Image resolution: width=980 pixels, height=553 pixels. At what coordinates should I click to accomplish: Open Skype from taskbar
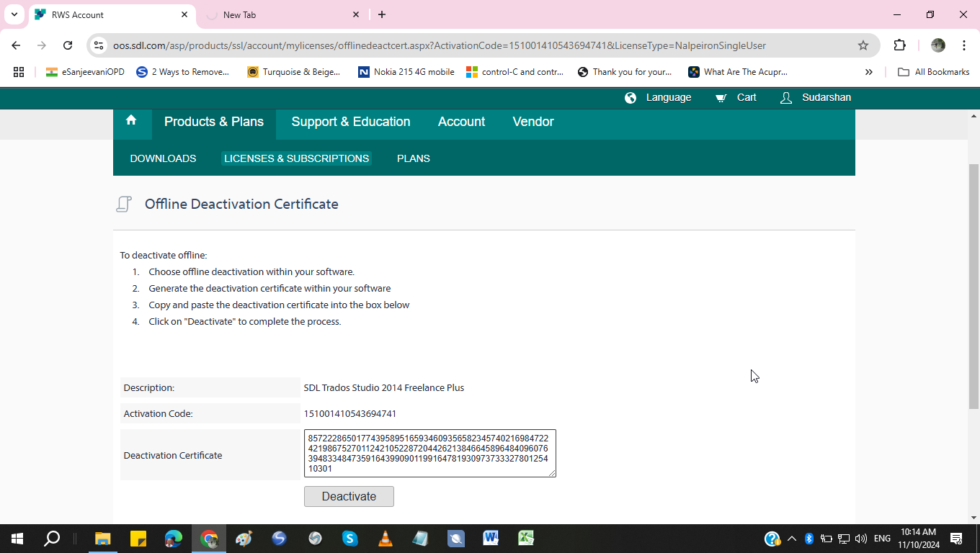[350, 539]
